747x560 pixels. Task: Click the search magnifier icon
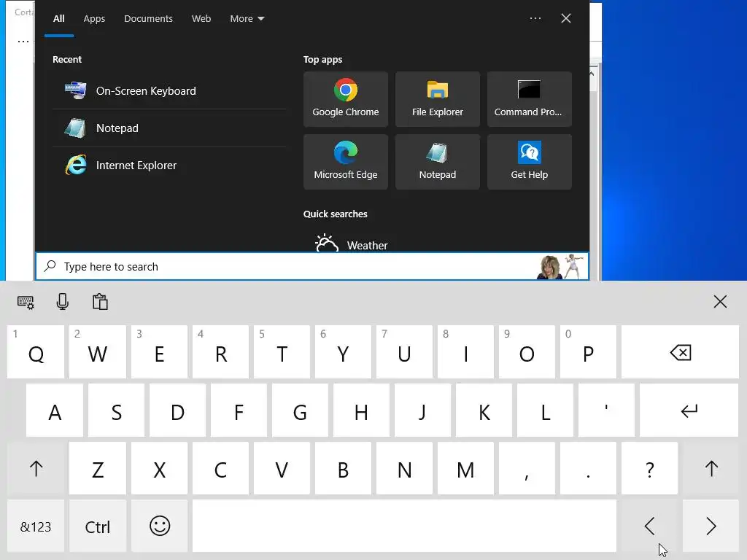pyautogui.click(x=50, y=265)
